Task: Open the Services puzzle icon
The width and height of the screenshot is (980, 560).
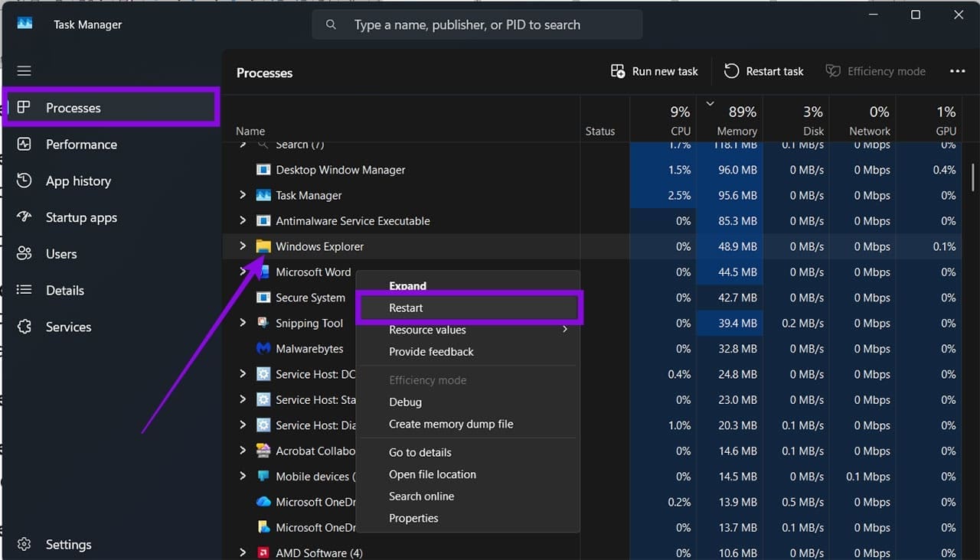Action: click(x=24, y=327)
